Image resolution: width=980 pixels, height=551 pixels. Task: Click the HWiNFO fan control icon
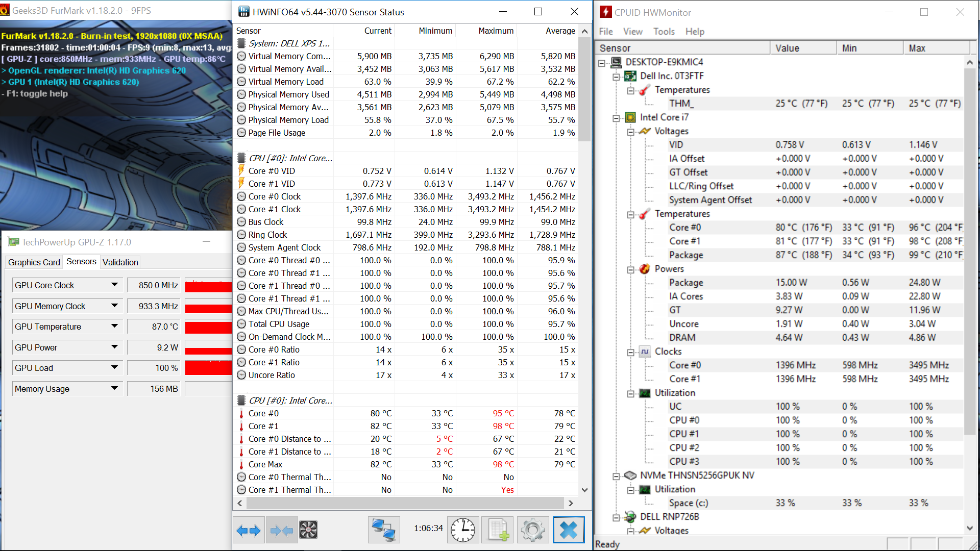pos(308,530)
